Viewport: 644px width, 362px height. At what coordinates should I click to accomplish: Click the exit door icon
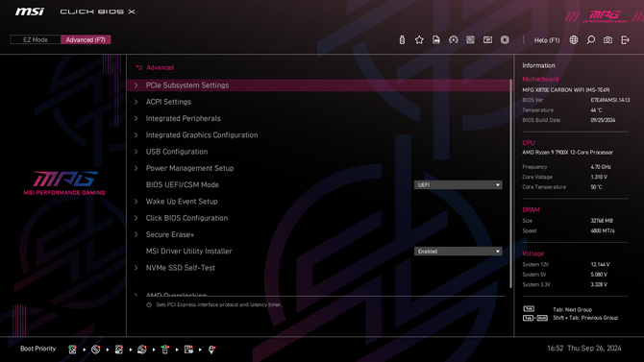625,39
